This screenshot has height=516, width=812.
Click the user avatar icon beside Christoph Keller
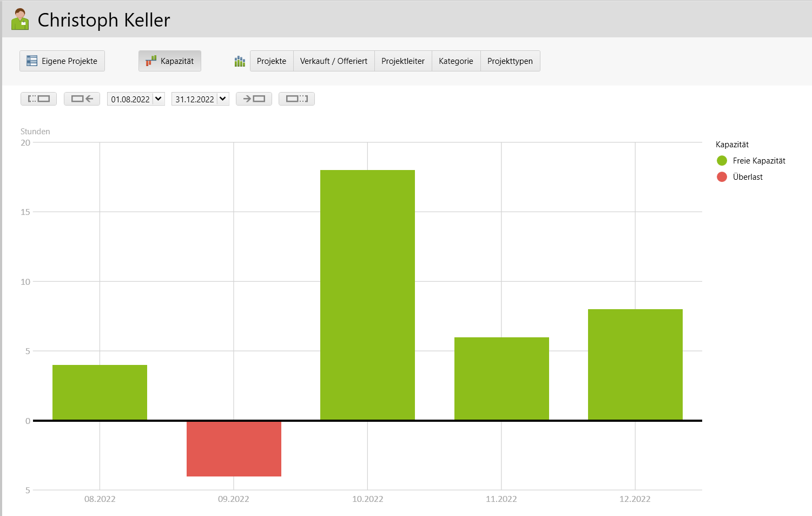pos(20,19)
